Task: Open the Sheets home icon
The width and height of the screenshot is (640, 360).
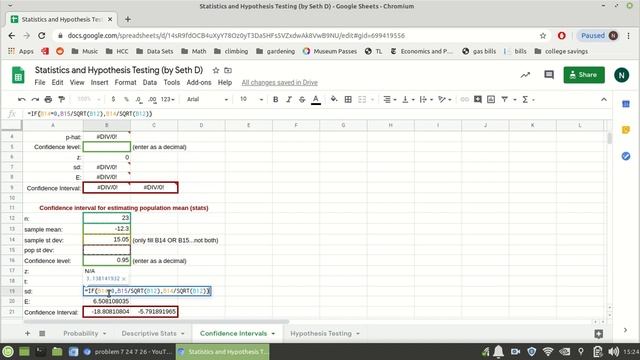Action: click(x=18, y=76)
